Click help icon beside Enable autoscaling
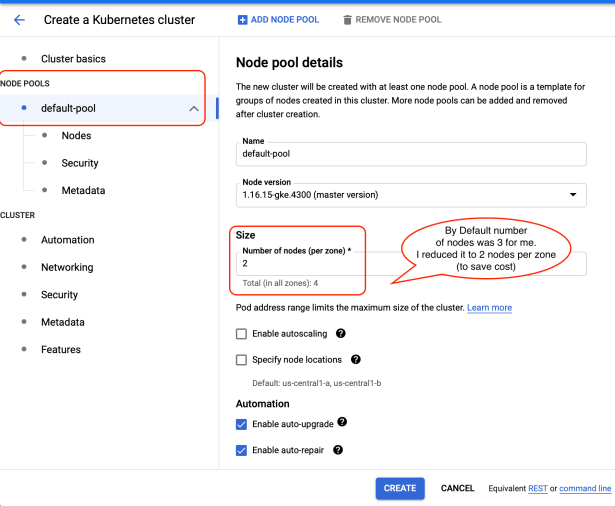 (x=341, y=333)
